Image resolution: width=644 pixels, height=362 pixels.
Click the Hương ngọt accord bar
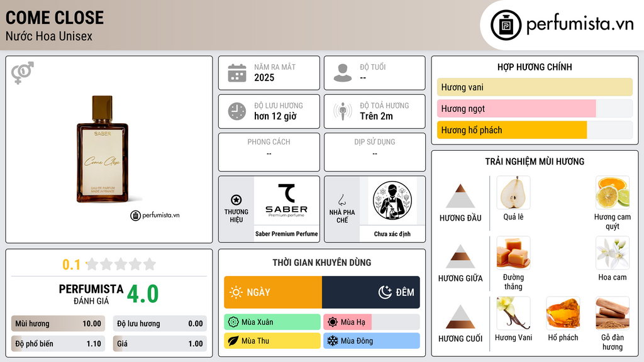pos(535,108)
